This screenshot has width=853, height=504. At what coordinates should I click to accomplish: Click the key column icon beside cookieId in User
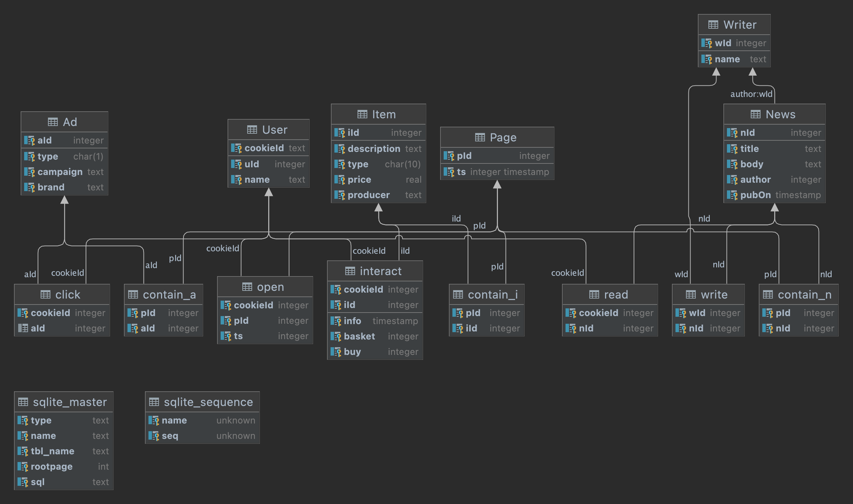(236, 148)
